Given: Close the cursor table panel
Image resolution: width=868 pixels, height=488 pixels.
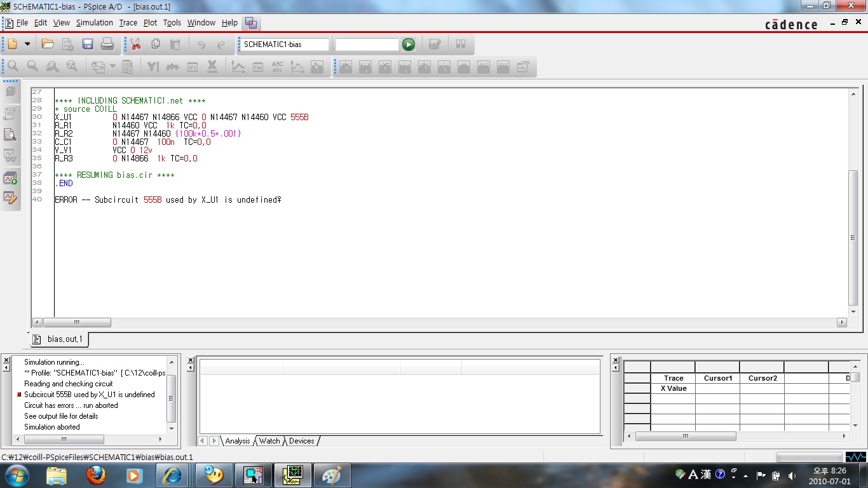Looking at the screenshot, I should [615, 360].
